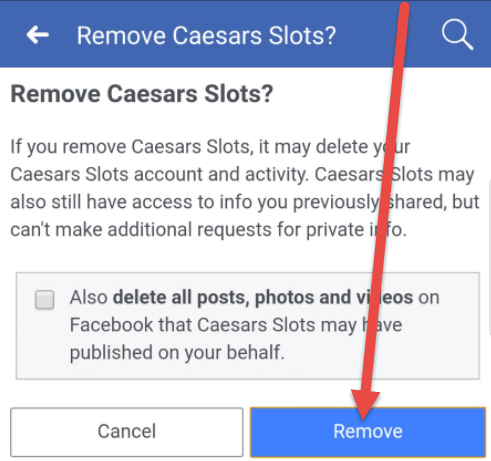Click the 'Caesars Slots account and activity' text
The width and height of the screenshot is (491, 461).
click(x=159, y=174)
